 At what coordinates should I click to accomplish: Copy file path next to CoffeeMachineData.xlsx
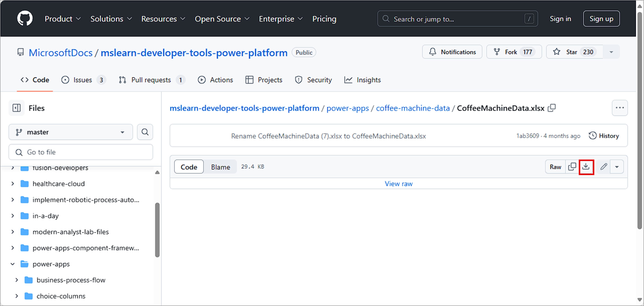click(x=552, y=108)
